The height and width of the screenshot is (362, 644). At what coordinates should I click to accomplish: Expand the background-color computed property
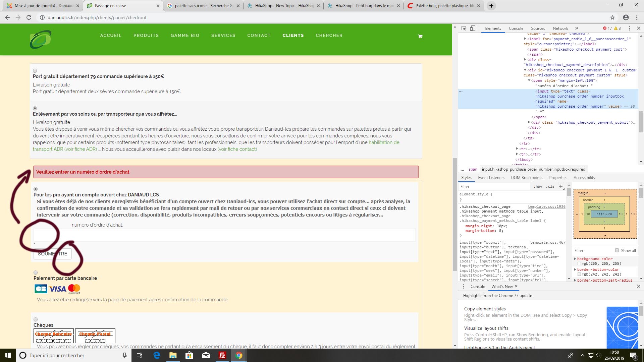[x=575, y=259]
